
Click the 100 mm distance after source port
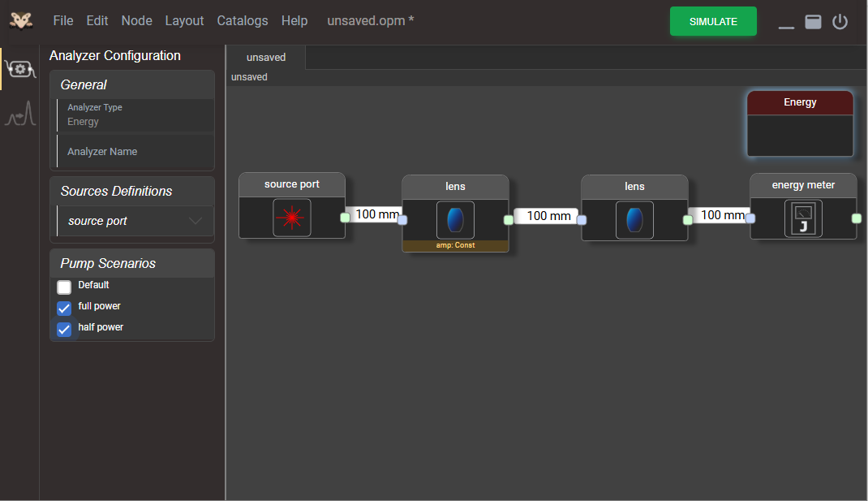(x=376, y=214)
